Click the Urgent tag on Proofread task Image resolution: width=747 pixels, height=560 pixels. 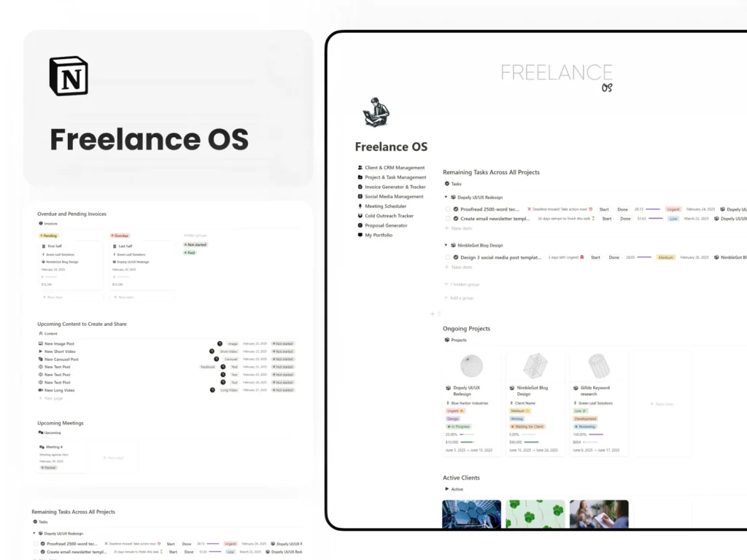[x=673, y=209]
